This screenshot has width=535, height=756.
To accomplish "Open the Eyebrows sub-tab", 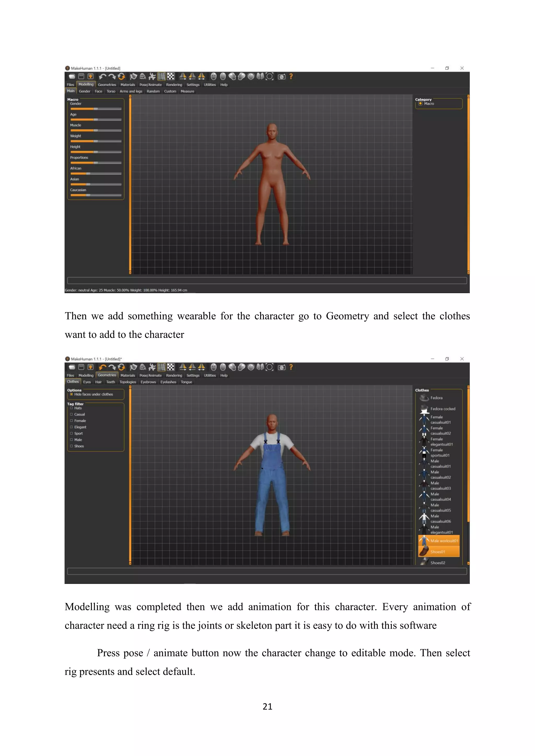I will [x=148, y=382].
